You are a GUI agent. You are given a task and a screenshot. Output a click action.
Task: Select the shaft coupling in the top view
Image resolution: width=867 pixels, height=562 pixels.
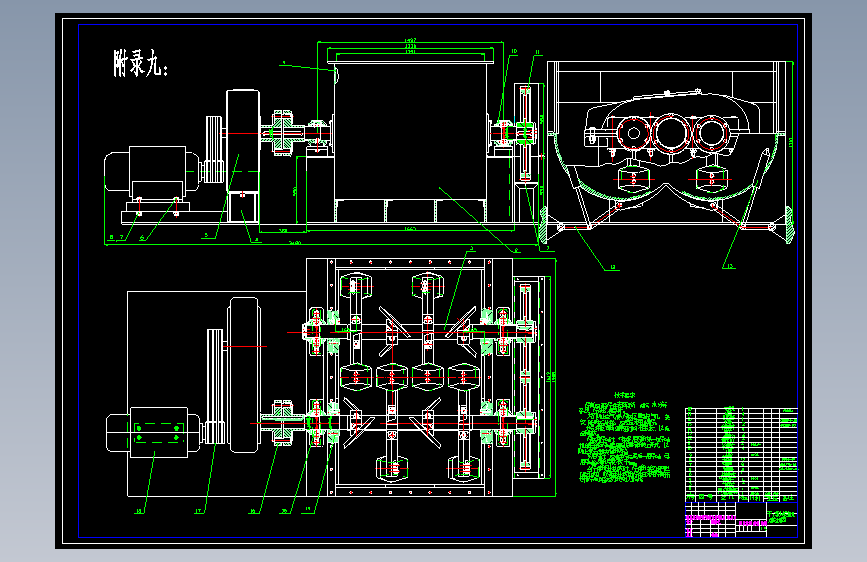pos(283,423)
